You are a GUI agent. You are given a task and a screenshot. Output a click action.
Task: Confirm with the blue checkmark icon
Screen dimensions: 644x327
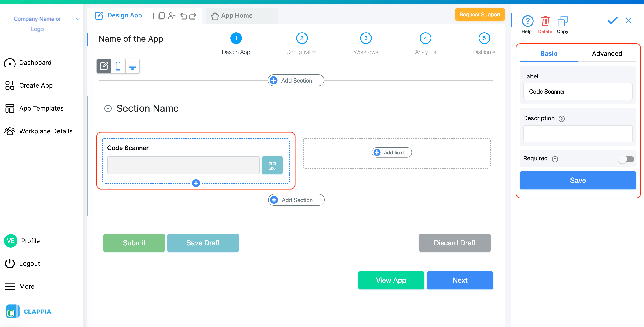(x=612, y=20)
